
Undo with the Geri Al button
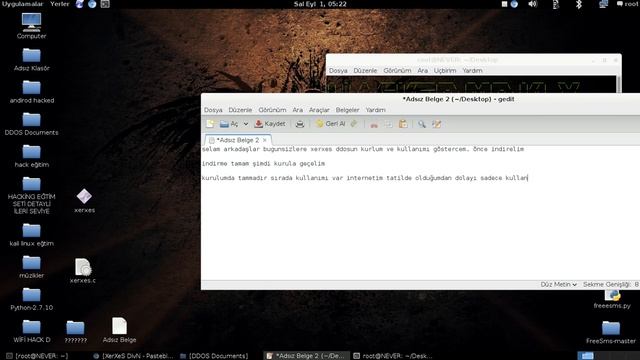tap(331, 124)
